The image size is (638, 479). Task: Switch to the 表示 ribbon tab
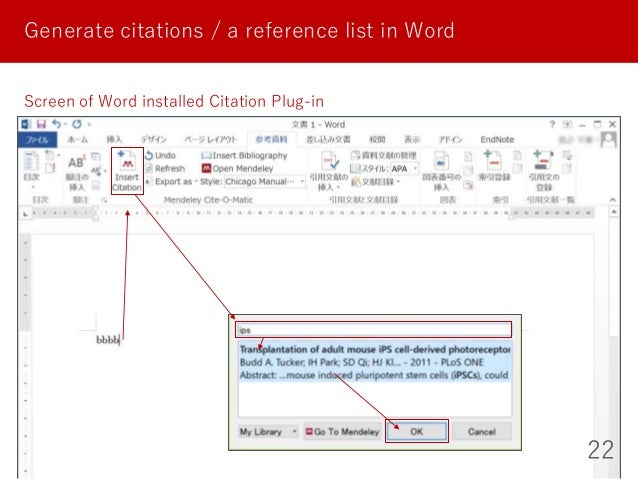(412, 140)
